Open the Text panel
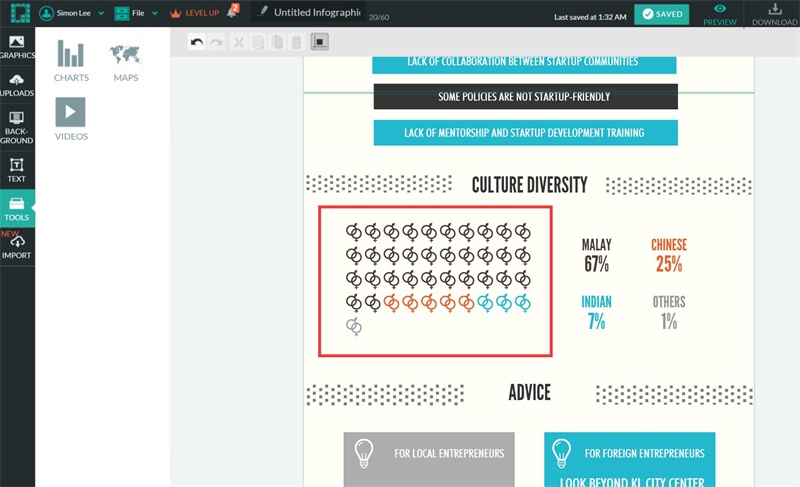Screen dimensions: 800x487 (17, 170)
